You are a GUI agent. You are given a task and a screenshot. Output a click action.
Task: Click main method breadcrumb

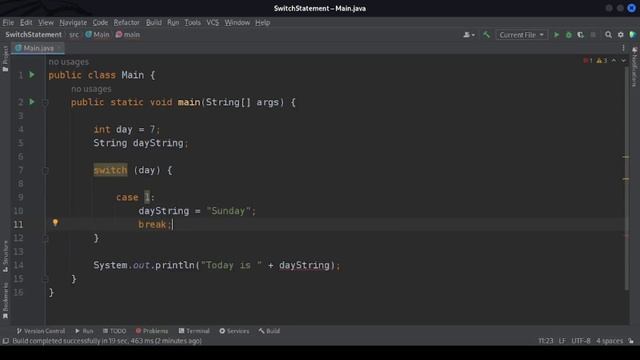click(128, 35)
